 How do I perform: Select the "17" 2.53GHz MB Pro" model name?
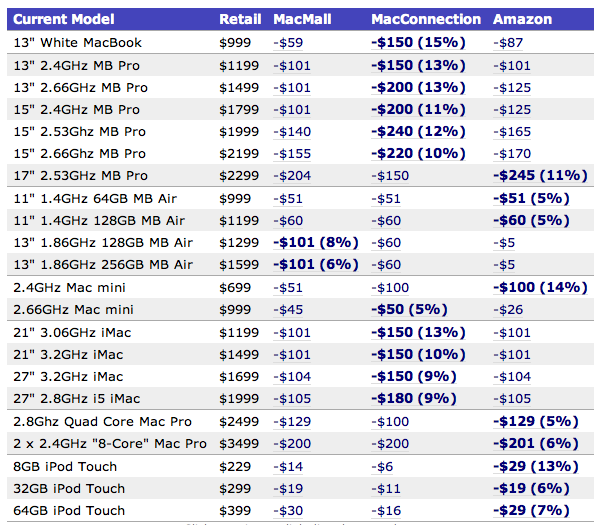click(80, 176)
